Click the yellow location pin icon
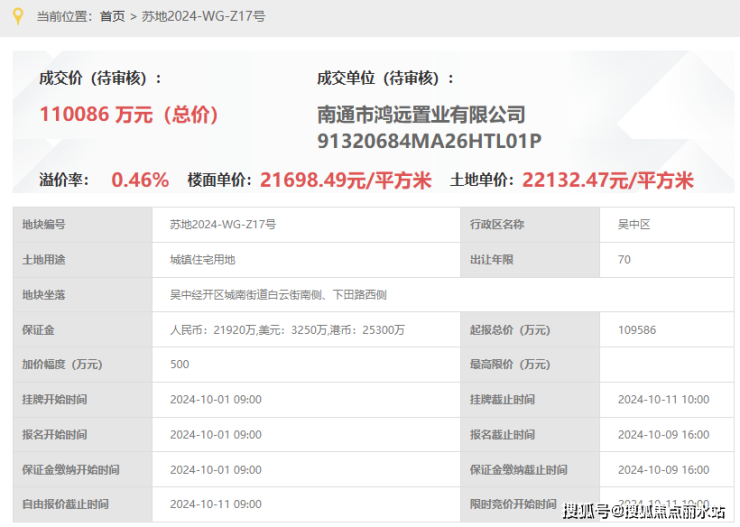The height and width of the screenshot is (527, 740). coord(17,17)
